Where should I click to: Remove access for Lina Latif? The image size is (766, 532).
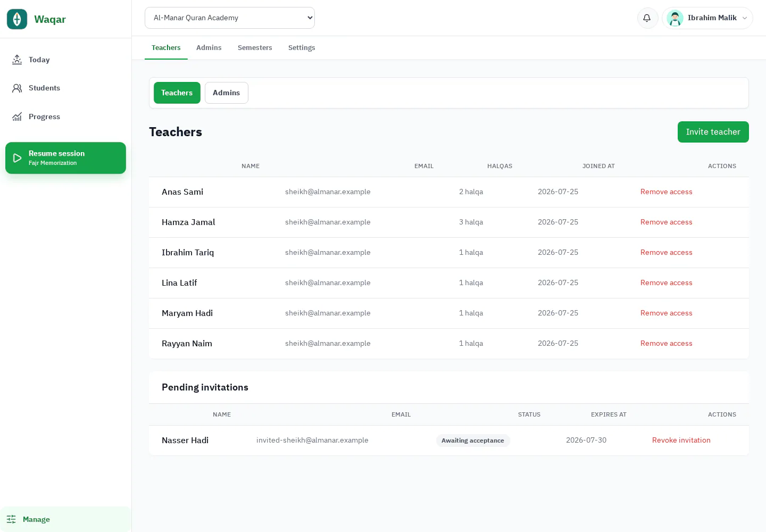pyautogui.click(x=667, y=283)
